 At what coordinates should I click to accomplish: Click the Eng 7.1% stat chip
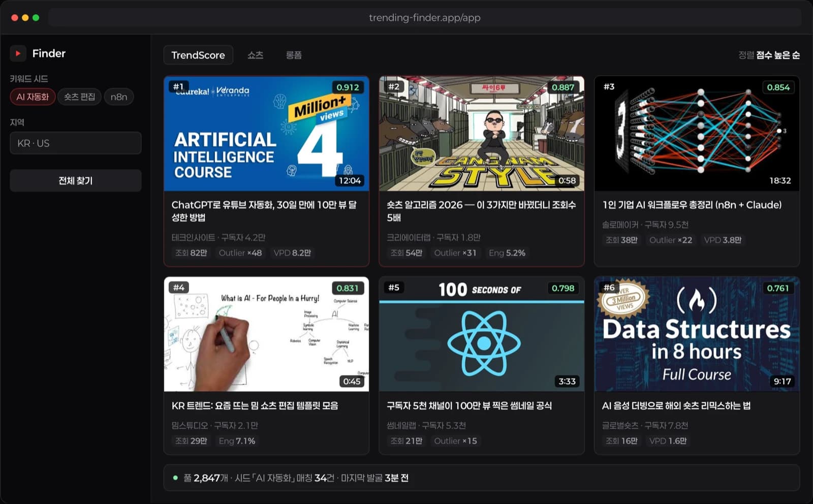coord(237,440)
